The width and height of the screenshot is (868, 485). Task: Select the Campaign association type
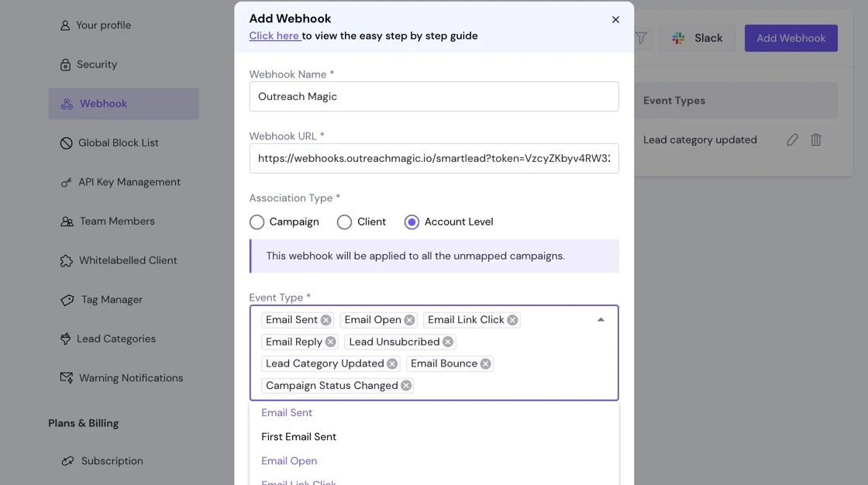[257, 222]
